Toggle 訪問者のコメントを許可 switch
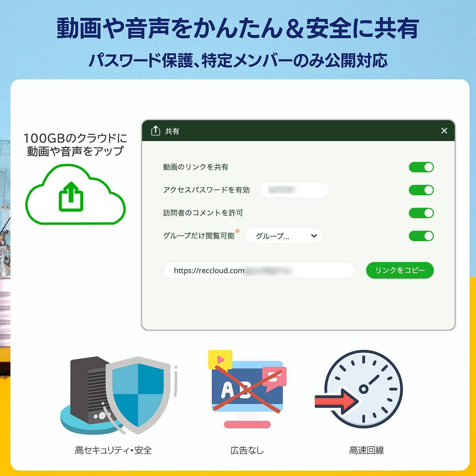 tap(421, 213)
